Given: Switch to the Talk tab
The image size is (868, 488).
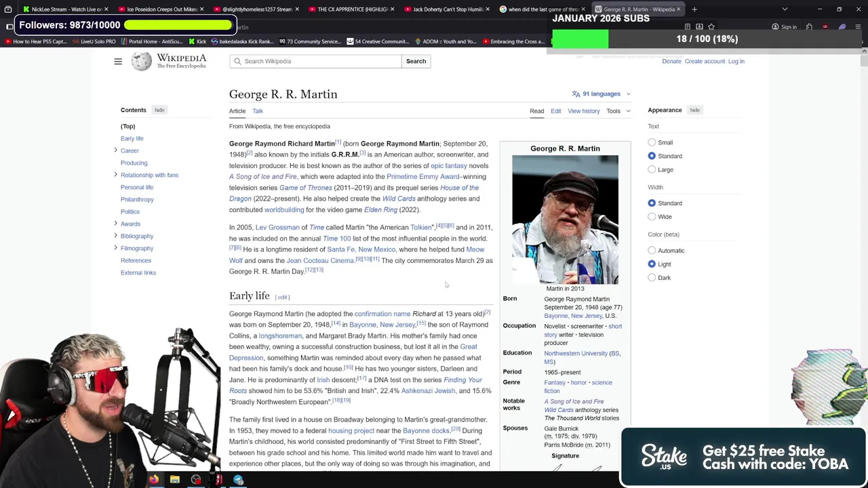Looking at the screenshot, I should (x=258, y=111).
